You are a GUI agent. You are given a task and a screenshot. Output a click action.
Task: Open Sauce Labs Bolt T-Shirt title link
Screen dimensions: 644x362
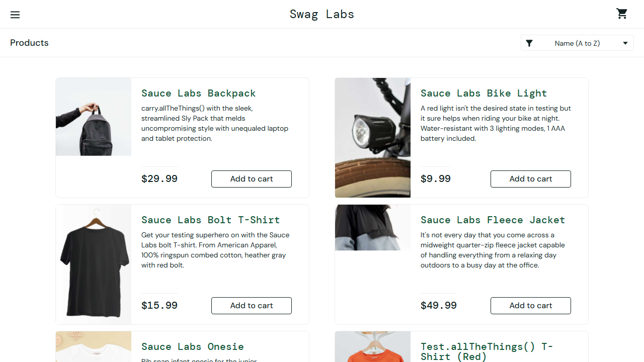[x=210, y=220]
